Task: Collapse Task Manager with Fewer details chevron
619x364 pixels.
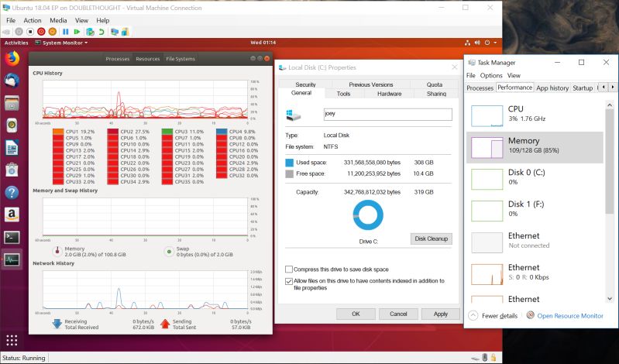Action: [x=473, y=315]
